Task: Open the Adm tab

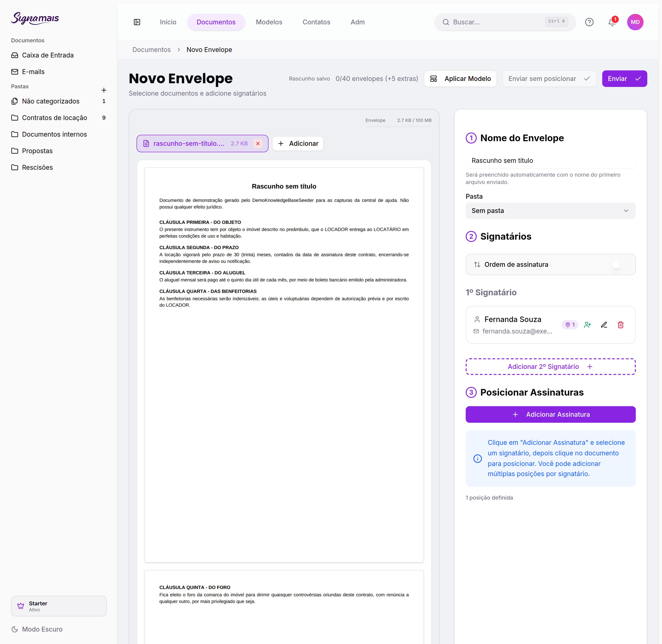Action: pyautogui.click(x=357, y=22)
